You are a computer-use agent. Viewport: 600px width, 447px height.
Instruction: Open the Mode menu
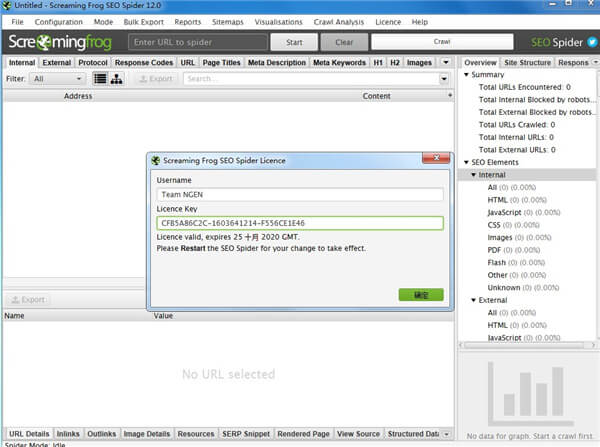point(103,22)
